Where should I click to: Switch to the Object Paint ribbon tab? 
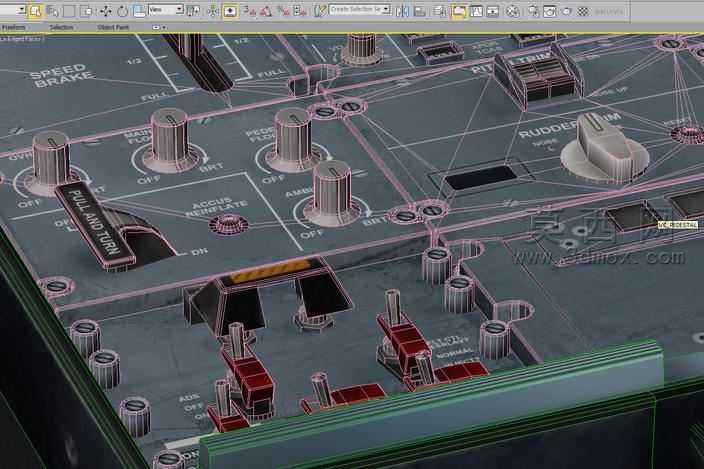[x=113, y=27]
